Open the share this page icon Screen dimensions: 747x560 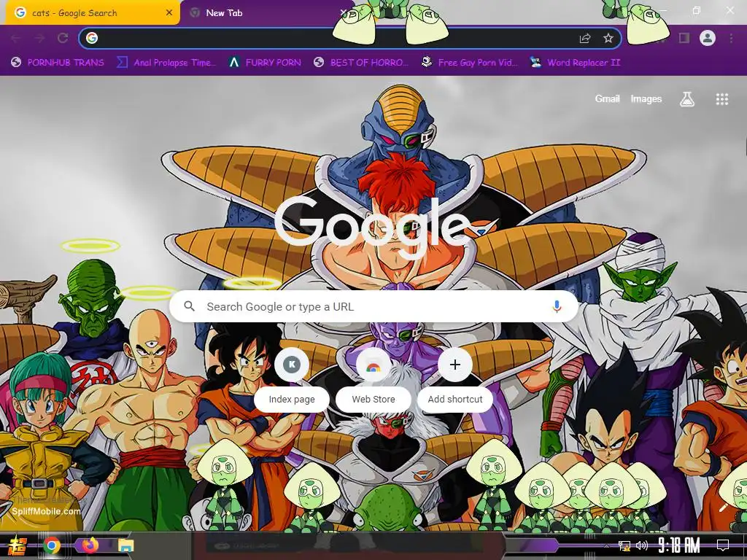pos(584,38)
